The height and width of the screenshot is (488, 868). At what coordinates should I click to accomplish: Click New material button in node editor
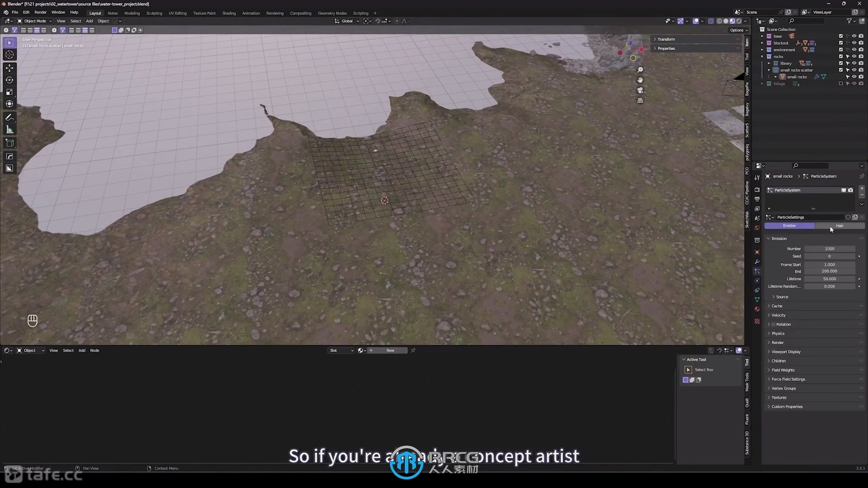pyautogui.click(x=390, y=351)
